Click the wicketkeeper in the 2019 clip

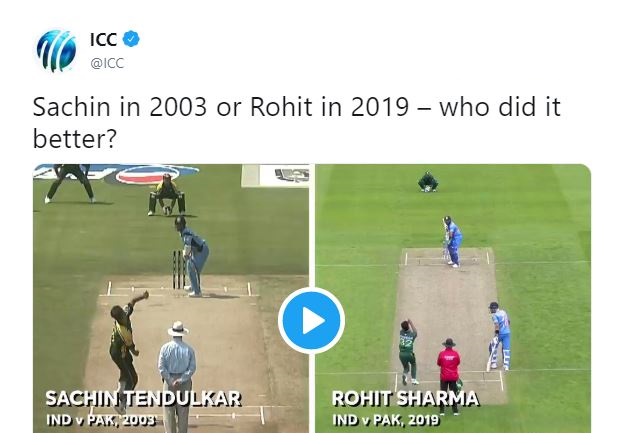point(428,181)
